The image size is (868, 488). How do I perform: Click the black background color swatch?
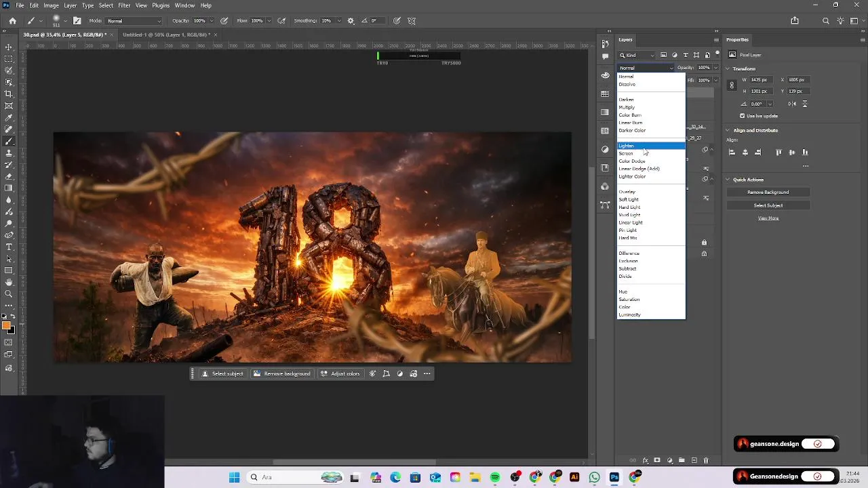pos(11,331)
